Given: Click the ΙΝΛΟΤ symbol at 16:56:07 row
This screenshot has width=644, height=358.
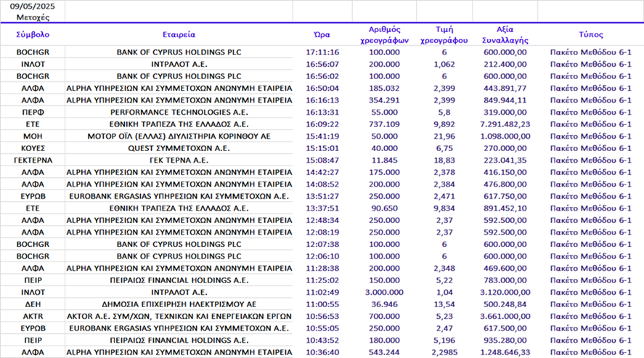Looking at the screenshot, I should (33, 64).
